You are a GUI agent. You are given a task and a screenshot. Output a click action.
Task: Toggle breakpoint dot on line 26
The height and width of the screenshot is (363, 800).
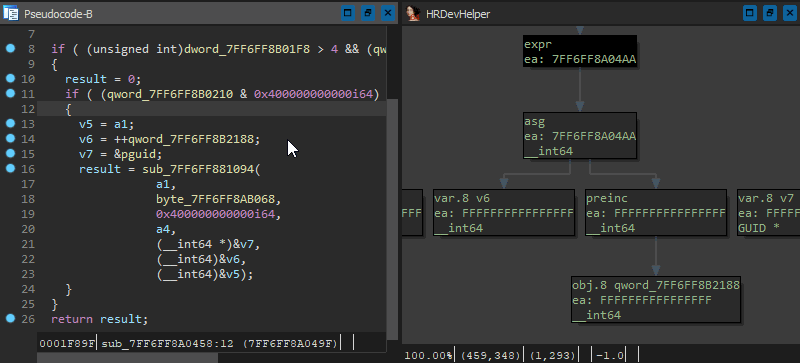[x=10, y=319]
